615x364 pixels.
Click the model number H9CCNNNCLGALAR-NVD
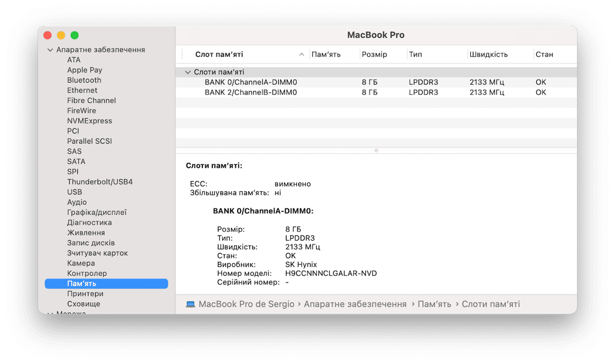click(x=331, y=274)
